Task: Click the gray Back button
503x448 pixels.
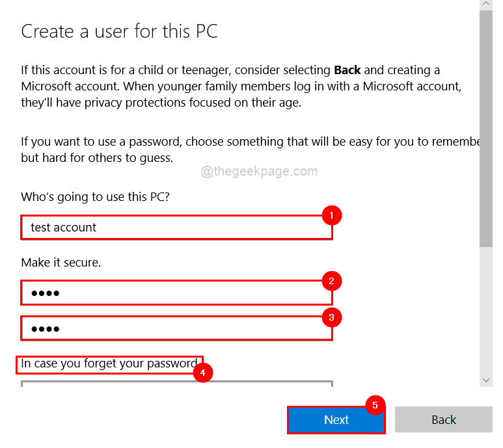Action: coord(444,420)
